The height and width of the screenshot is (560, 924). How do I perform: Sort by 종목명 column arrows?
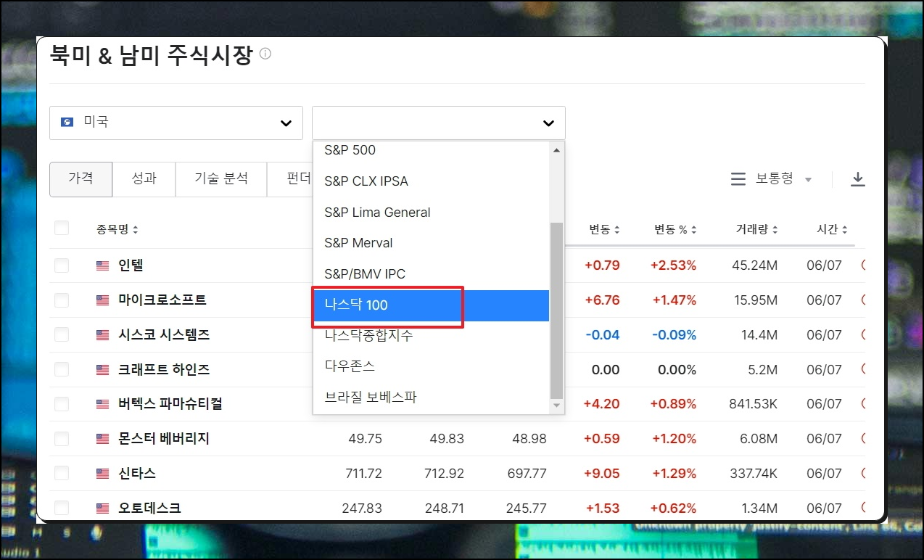pyautogui.click(x=136, y=230)
